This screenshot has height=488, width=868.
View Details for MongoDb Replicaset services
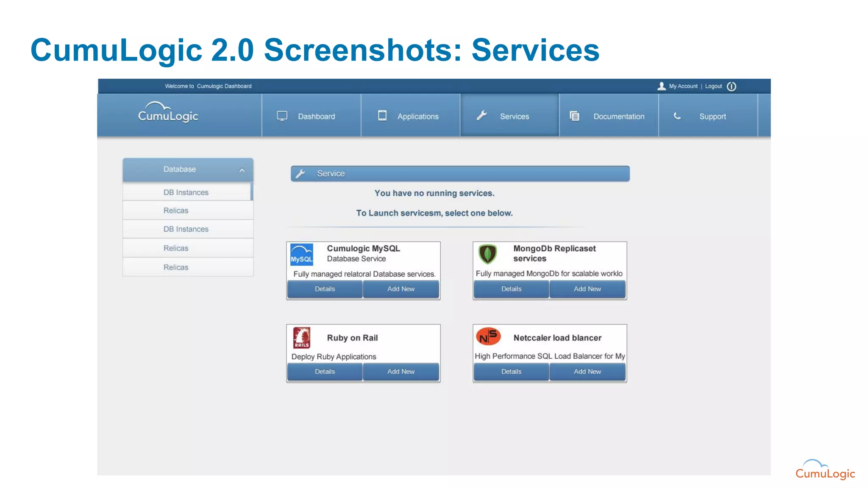tap(511, 289)
